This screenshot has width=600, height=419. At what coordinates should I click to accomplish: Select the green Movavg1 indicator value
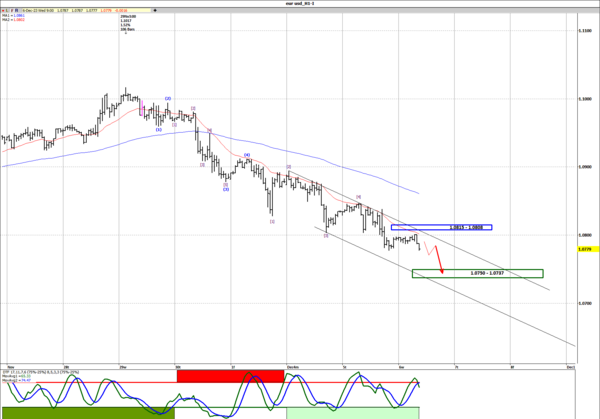pos(25,376)
